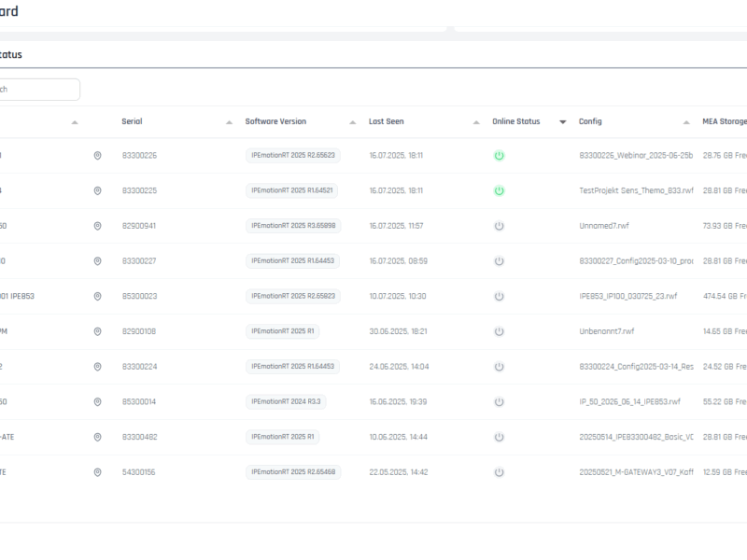Toggle Online Status sort arrow
This screenshot has width=747, height=560.
562,122
